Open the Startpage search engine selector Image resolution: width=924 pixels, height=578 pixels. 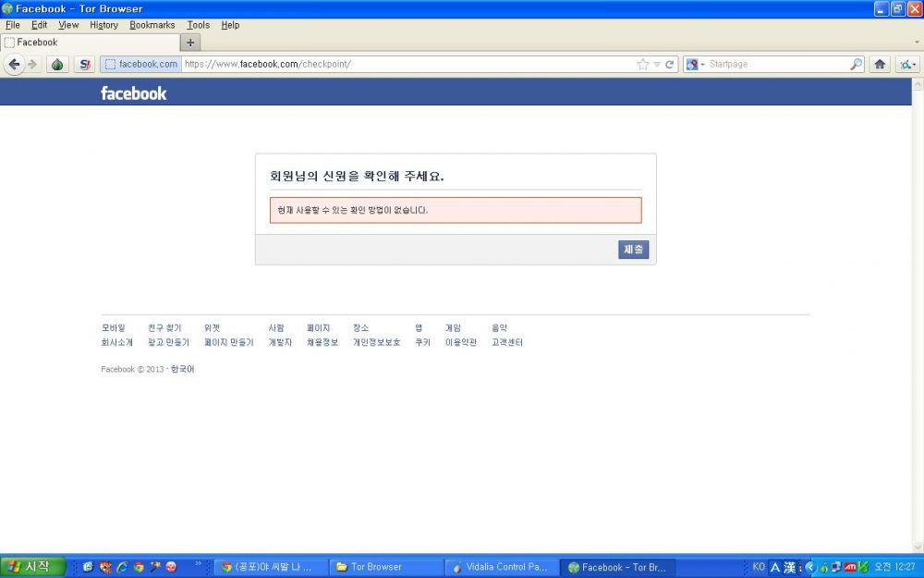(696, 65)
